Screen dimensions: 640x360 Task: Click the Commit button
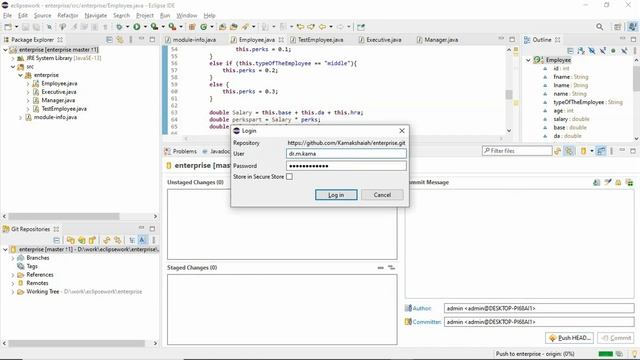616,338
